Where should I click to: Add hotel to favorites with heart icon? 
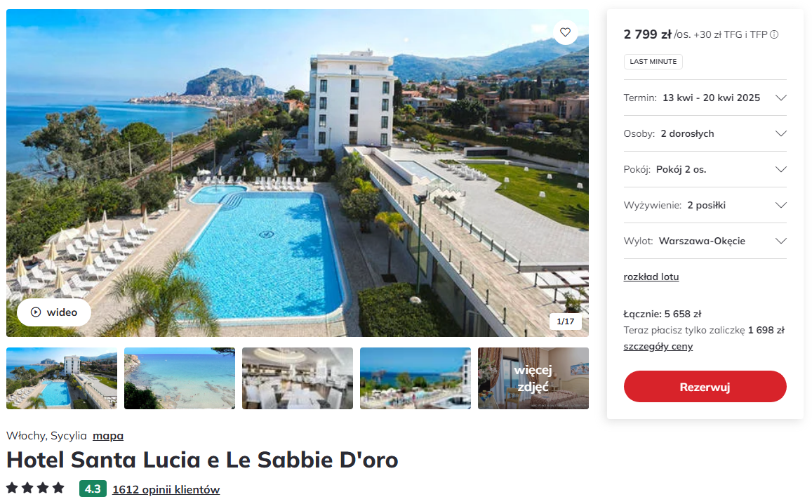[x=565, y=32]
